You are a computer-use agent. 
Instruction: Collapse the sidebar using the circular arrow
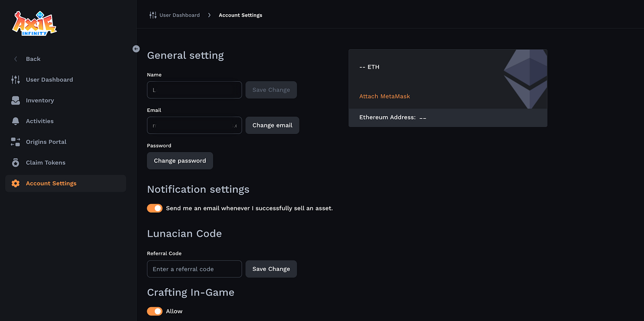136,48
